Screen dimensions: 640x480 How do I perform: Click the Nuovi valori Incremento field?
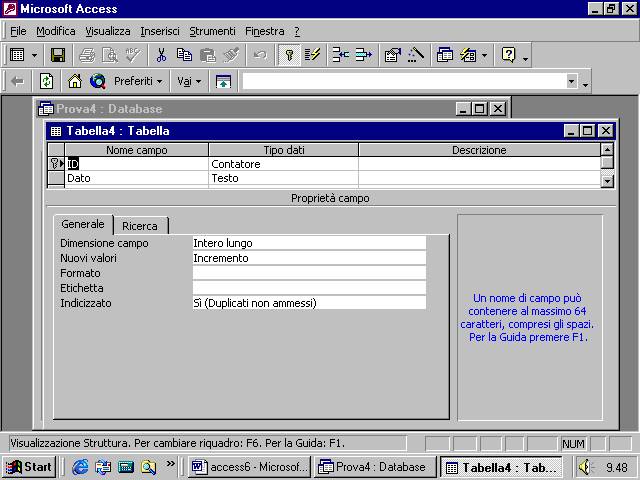click(309, 258)
